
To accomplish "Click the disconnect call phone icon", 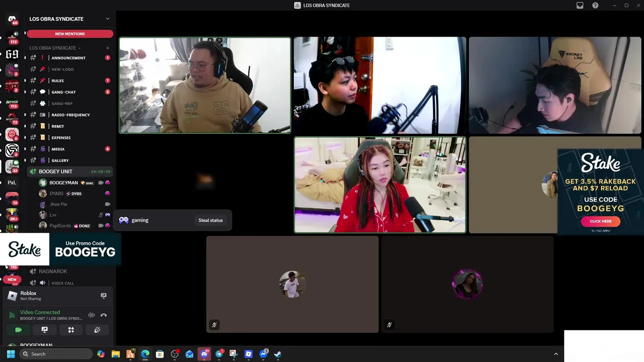I will 104,315.
